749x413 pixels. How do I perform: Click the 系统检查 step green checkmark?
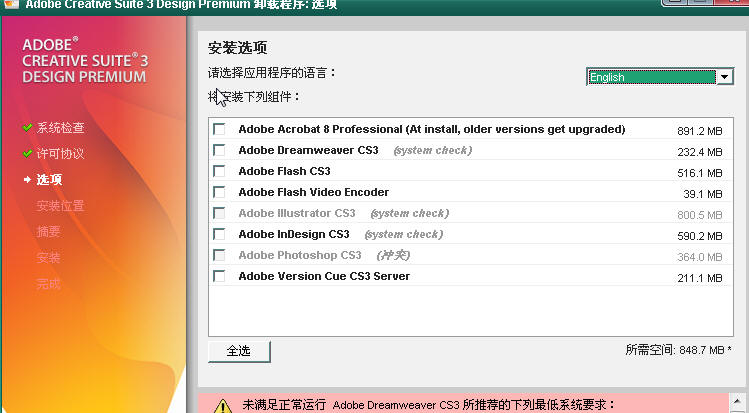coord(27,127)
